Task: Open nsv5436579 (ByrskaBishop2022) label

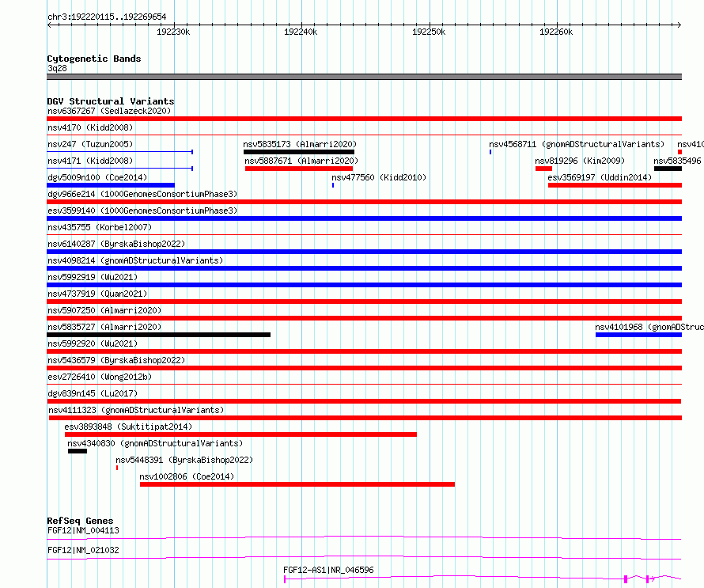Action: click(x=116, y=360)
